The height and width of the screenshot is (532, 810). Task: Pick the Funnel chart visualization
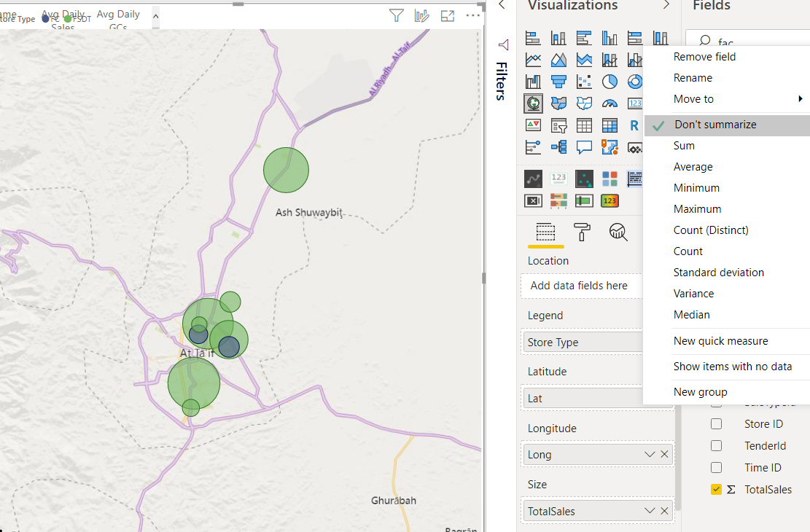[558, 82]
